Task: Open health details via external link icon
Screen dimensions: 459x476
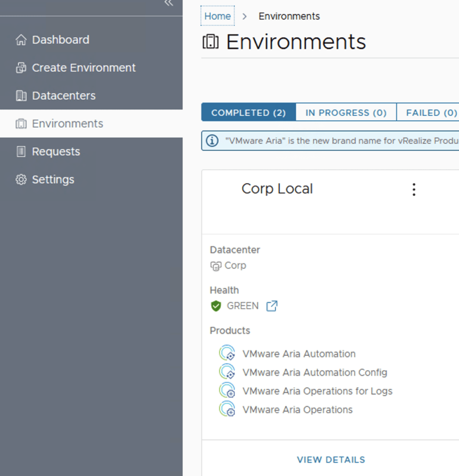Action: point(272,306)
